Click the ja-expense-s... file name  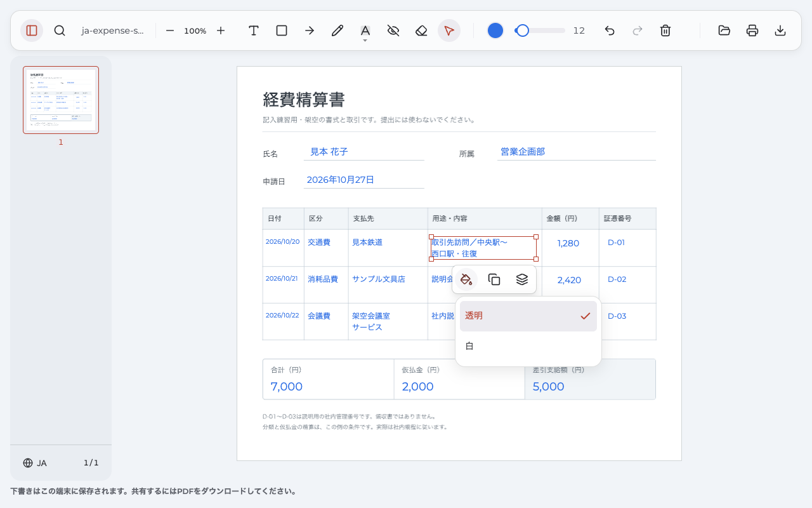pyautogui.click(x=113, y=30)
